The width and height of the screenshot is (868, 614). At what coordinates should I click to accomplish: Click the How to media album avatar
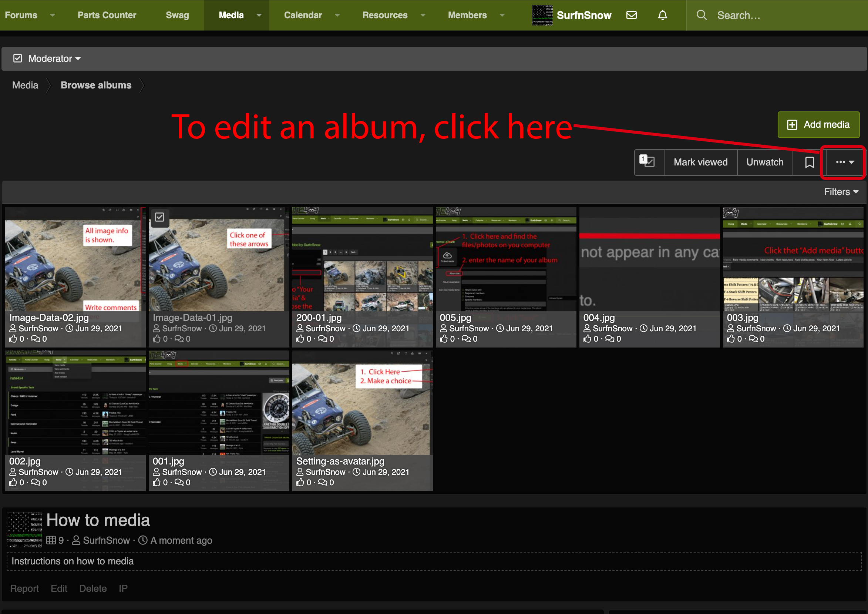24,530
